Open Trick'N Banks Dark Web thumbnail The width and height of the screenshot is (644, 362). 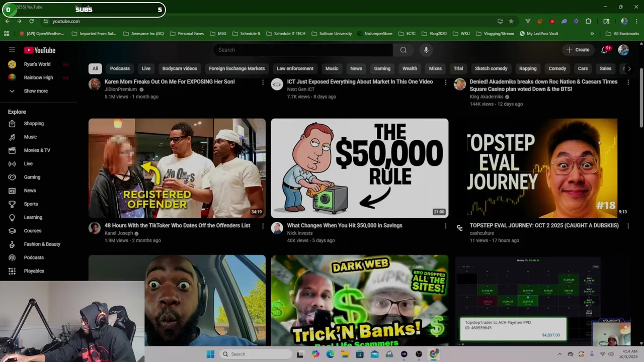(x=359, y=300)
